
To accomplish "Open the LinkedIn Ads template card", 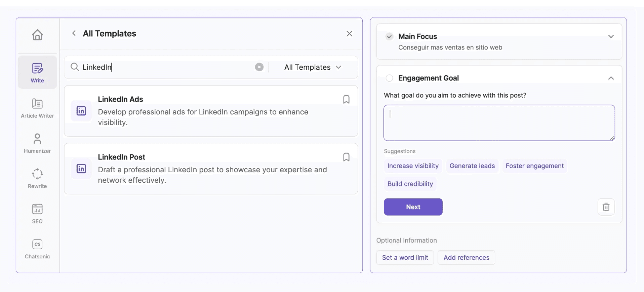I will click(x=211, y=111).
